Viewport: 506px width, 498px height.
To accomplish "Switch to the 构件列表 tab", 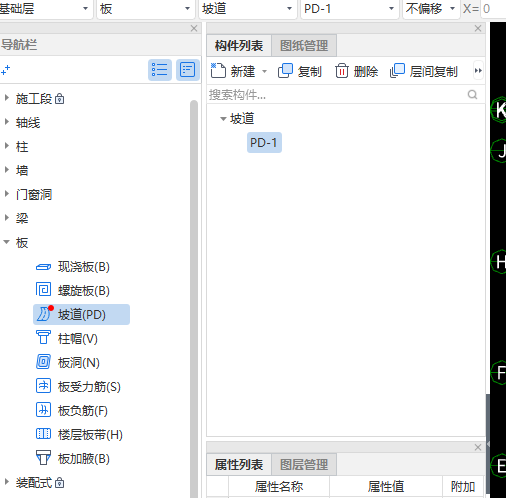I will [x=239, y=46].
